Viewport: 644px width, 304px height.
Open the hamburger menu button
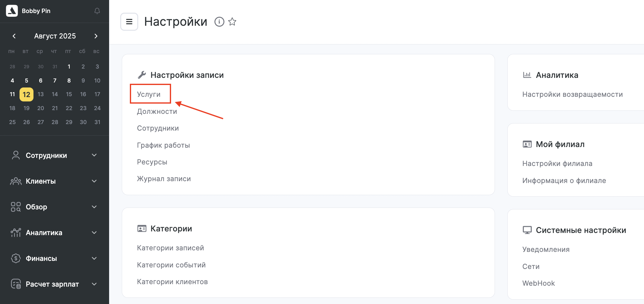129,22
